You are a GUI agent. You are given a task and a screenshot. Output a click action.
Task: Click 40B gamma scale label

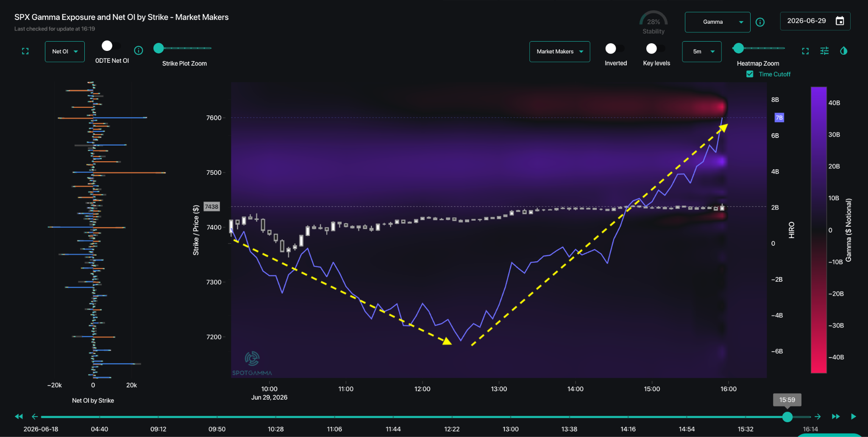tap(834, 103)
